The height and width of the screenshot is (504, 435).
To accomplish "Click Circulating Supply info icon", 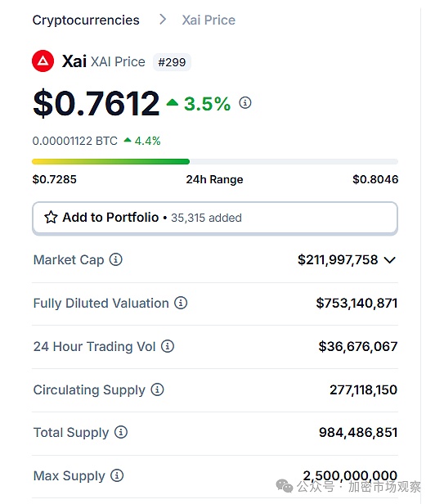I will click(158, 389).
